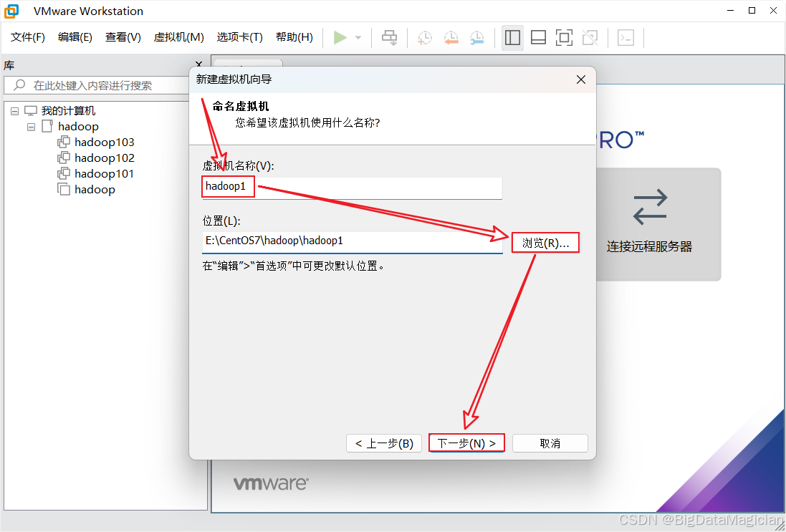
Task: Toggle the thumbnail bar view icon
Action: (x=538, y=37)
